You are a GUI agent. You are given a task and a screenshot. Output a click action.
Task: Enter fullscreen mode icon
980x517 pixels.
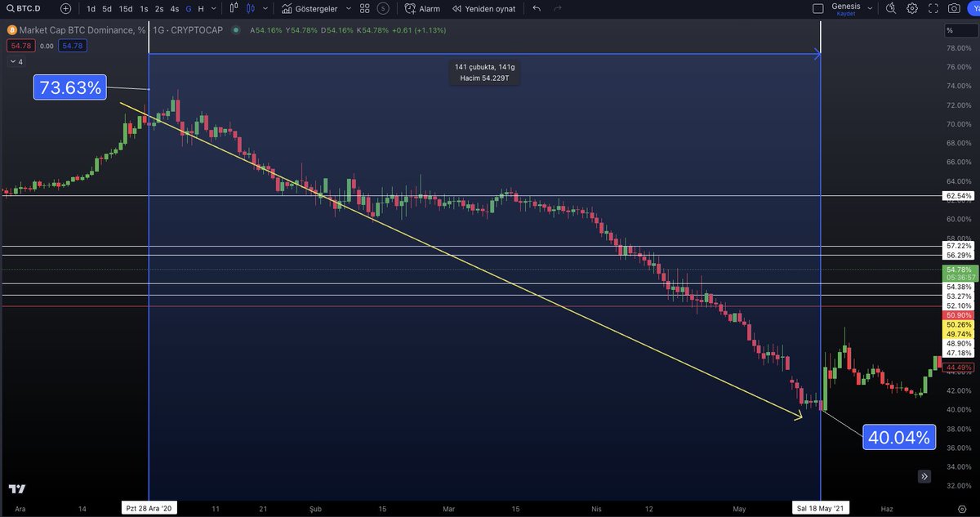pos(933,8)
